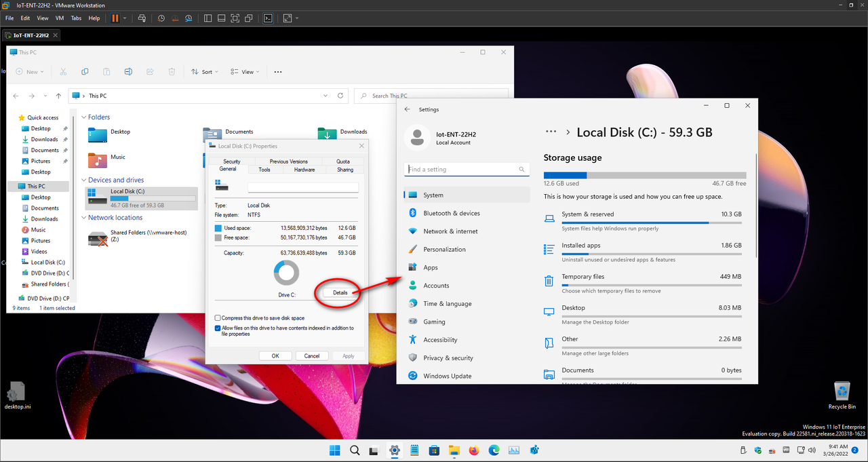
Task: Open Recycle Bin desktop icon
Action: pos(842,396)
